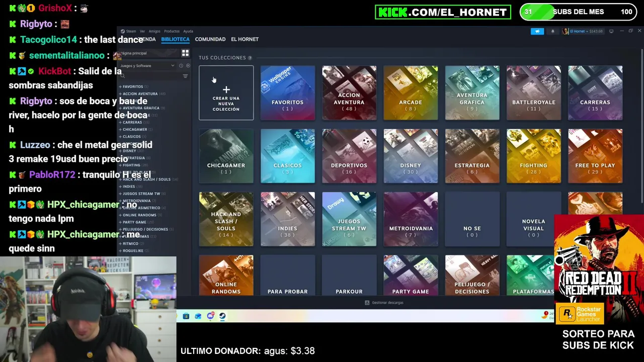Open the Carreras collection tile
The image size is (644, 362).
595,93
